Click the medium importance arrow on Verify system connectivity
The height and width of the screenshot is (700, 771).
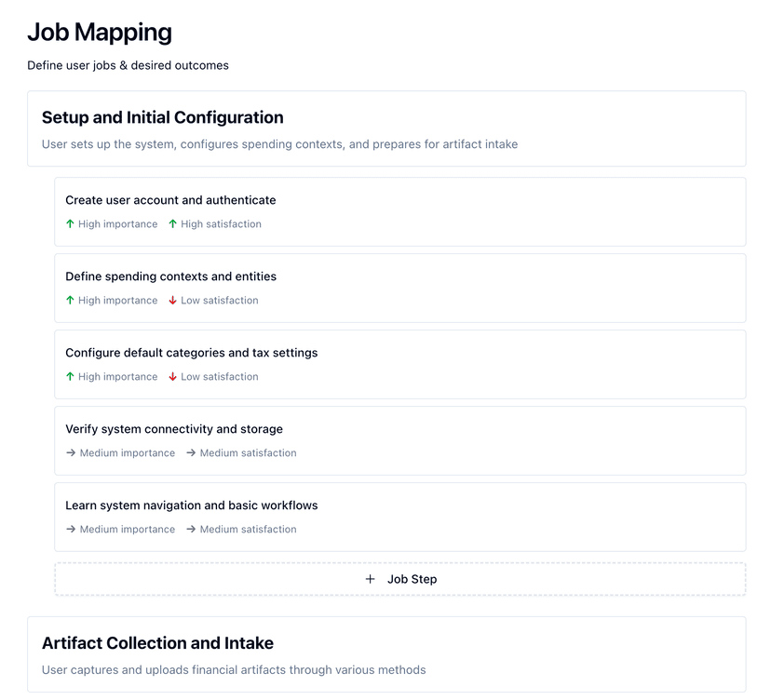[71, 452]
